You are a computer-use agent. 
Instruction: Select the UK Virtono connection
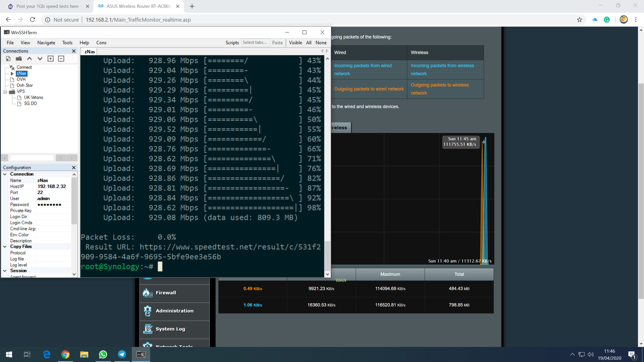[34, 97]
